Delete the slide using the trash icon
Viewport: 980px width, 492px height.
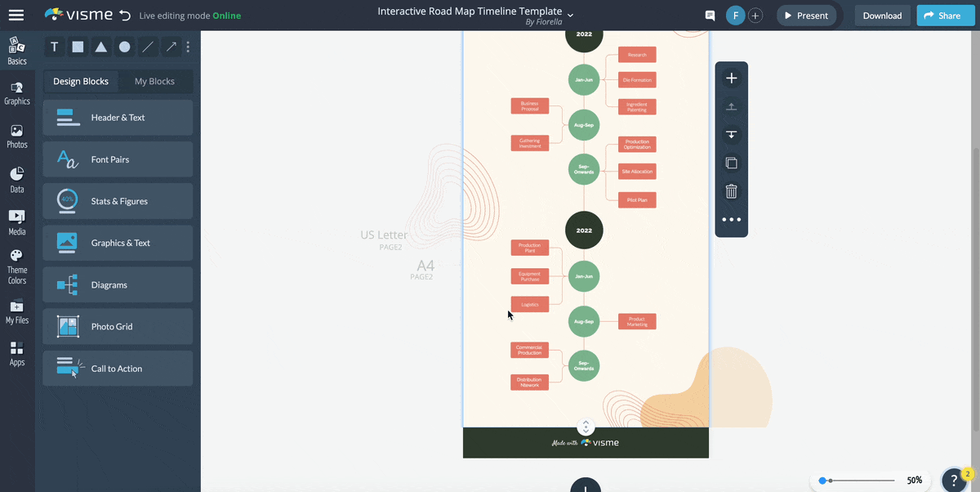coord(731,190)
